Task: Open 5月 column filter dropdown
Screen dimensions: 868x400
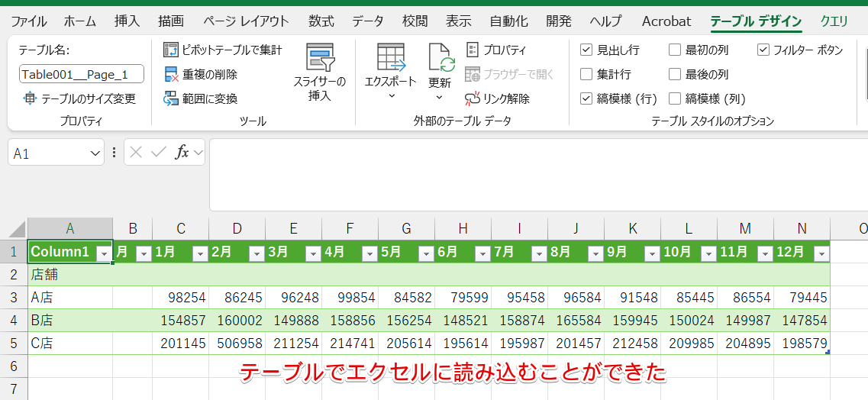Action: pyautogui.click(x=426, y=253)
